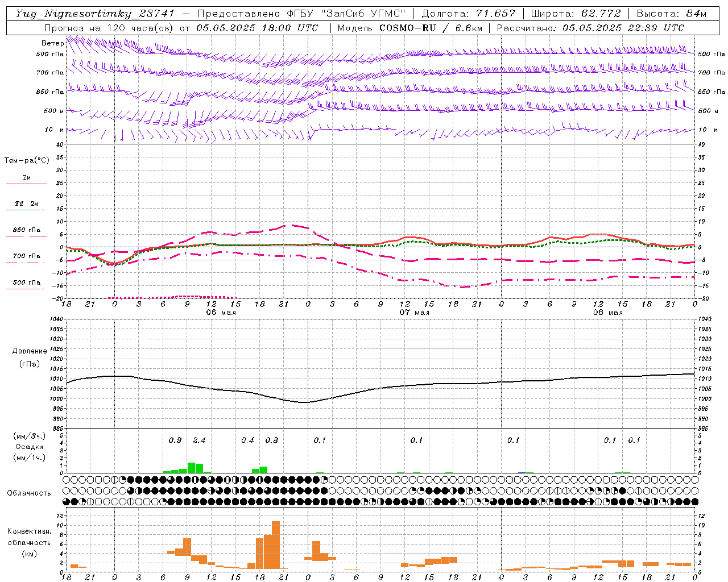Click the 2.4 three-hour precipitation value
Viewport: 728px width, 582px height.
[199, 440]
